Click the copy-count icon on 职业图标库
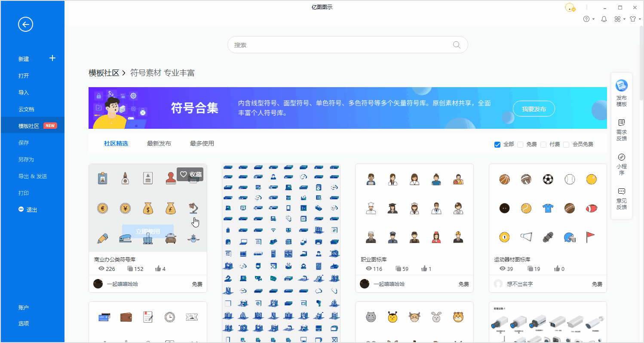This screenshot has height=343, width=644. (398, 269)
